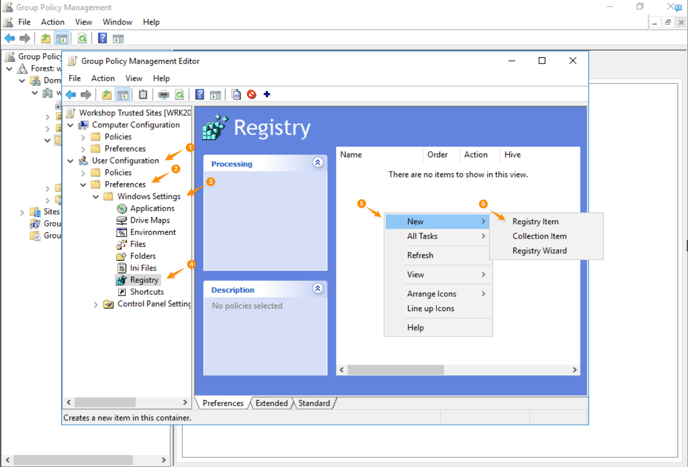Click document icon left of red circle
The image size is (688, 467).
point(236,94)
